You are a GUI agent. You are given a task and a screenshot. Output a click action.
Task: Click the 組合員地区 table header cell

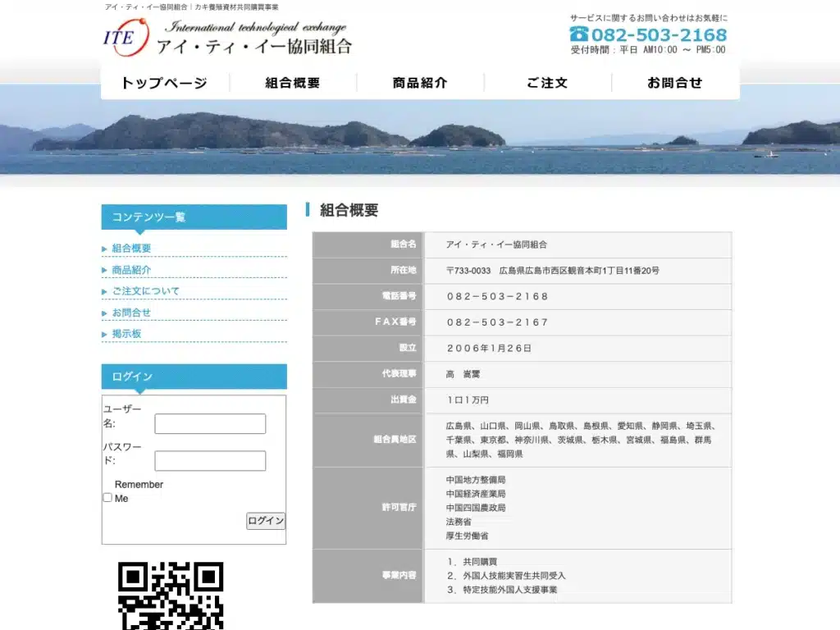tap(368, 440)
